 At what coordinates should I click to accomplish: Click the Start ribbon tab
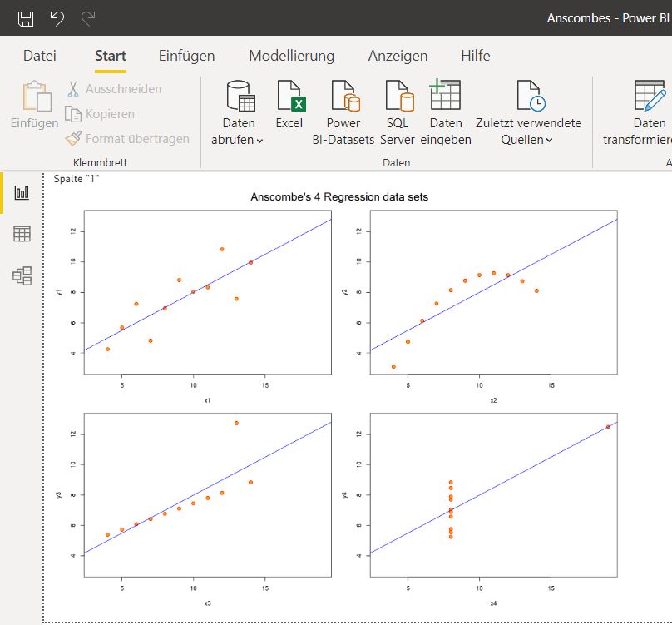pyautogui.click(x=111, y=56)
